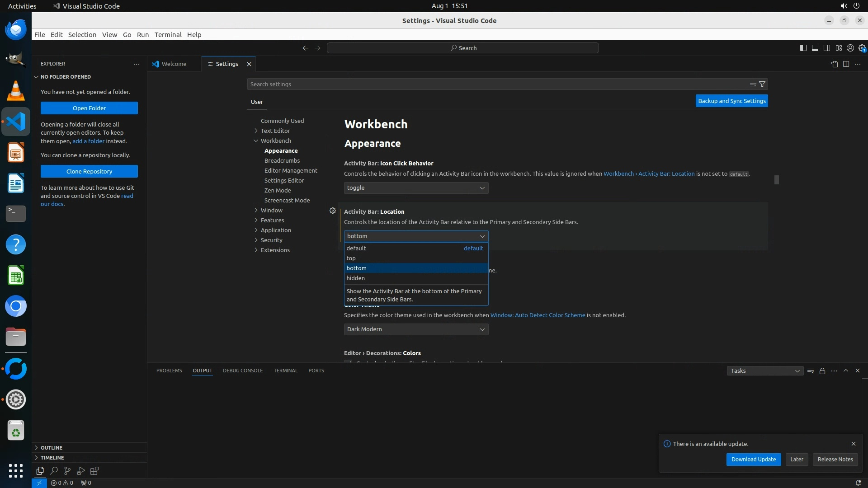This screenshot has width=868, height=488.
Task: Click the Open Settings (JSON) icon
Action: pyautogui.click(x=834, y=64)
